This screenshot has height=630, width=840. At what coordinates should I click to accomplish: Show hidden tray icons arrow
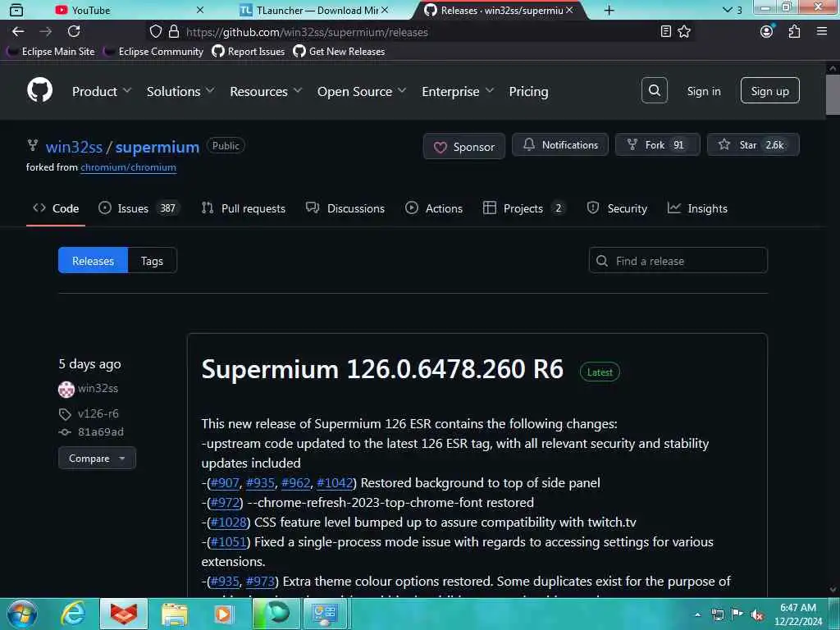click(x=697, y=614)
